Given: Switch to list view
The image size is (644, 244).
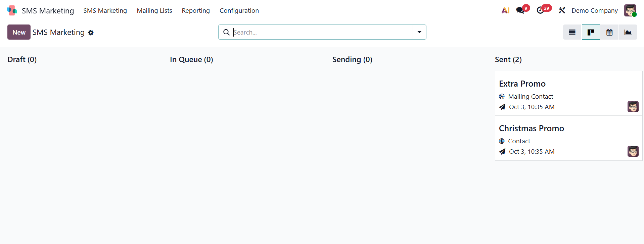Looking at the screenshot, I should [x=572, y=32].
